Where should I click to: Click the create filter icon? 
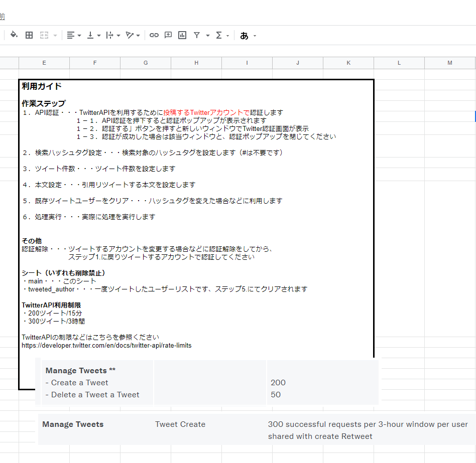[x=197, y=35]
